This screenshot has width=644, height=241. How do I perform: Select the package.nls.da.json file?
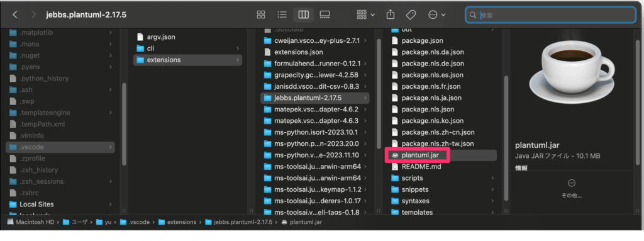[442, 52]
